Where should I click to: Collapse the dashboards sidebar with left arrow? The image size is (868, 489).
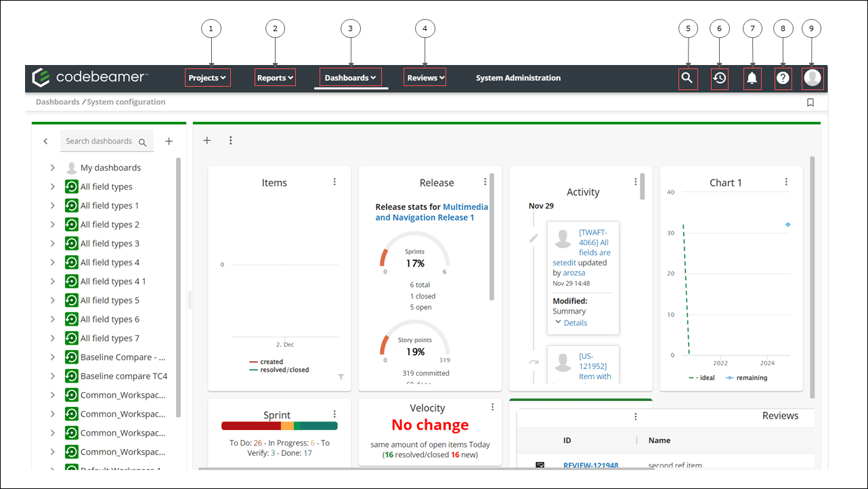tap(45, 142)
